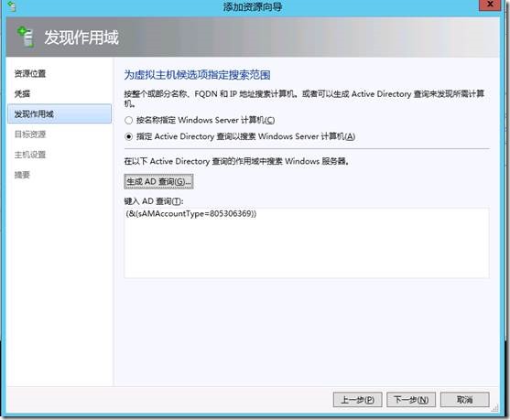
Task: Click 下一步(N) to continue
Action: point(411,400)
